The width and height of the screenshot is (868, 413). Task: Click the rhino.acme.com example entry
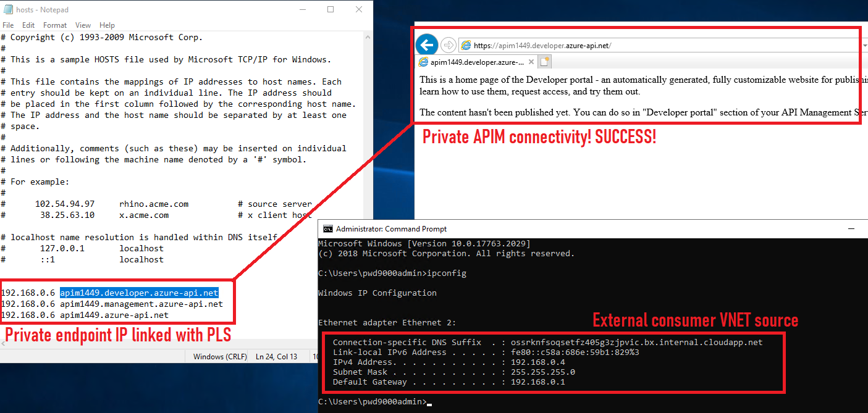point(156,204)
